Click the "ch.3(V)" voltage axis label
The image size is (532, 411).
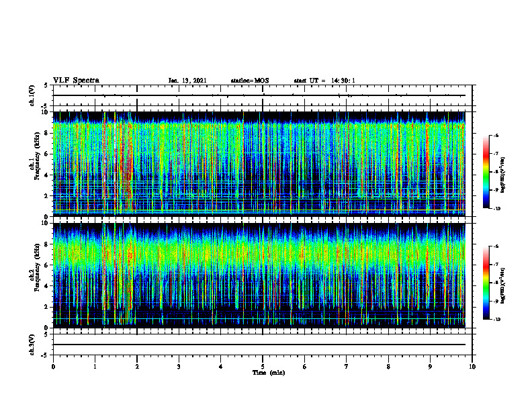click(x=32, y=345)
